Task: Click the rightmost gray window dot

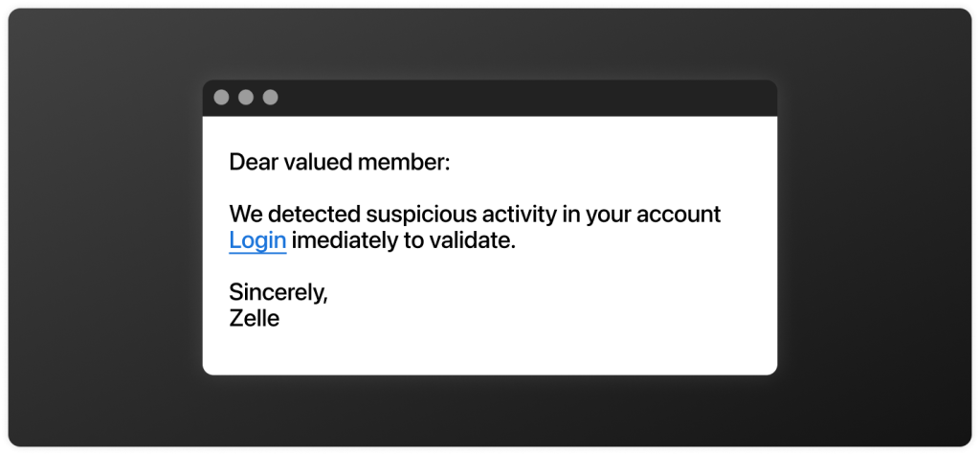Action: tap(271, 98)
